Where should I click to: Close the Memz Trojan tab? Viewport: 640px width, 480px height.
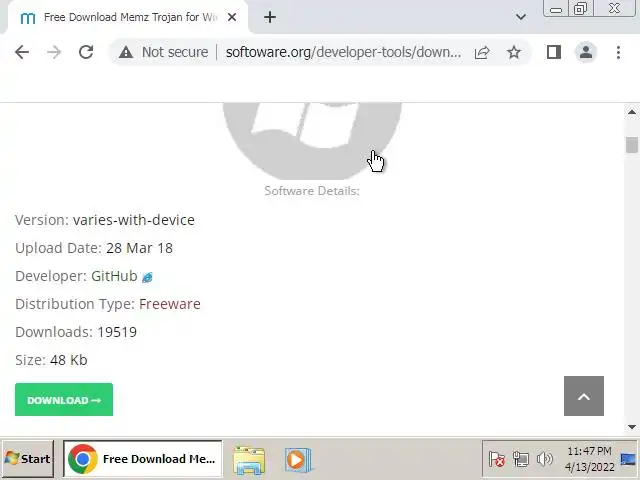[232, 17]
